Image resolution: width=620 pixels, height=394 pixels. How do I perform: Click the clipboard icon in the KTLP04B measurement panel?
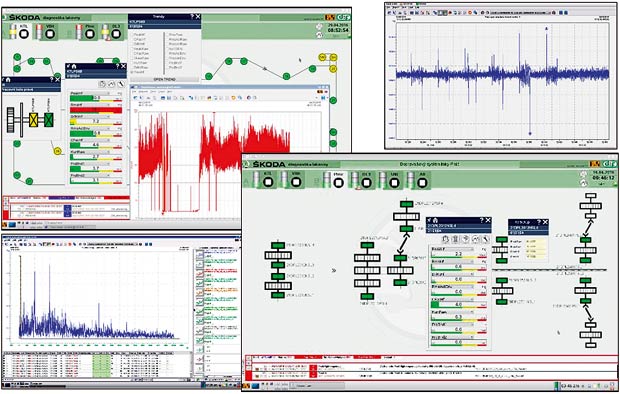pyautogui.click(x=102, y=83)
